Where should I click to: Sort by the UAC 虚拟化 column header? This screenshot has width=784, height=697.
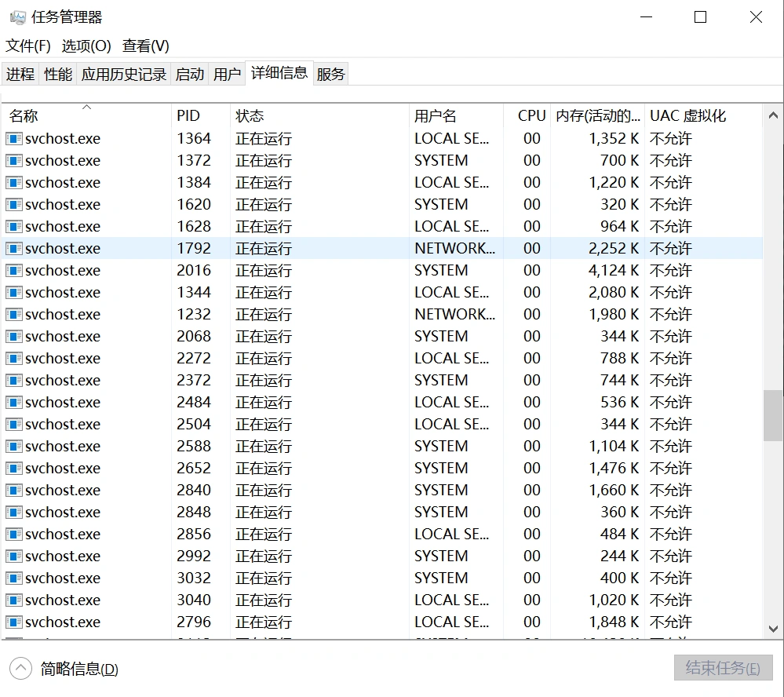tap(703, 115)
